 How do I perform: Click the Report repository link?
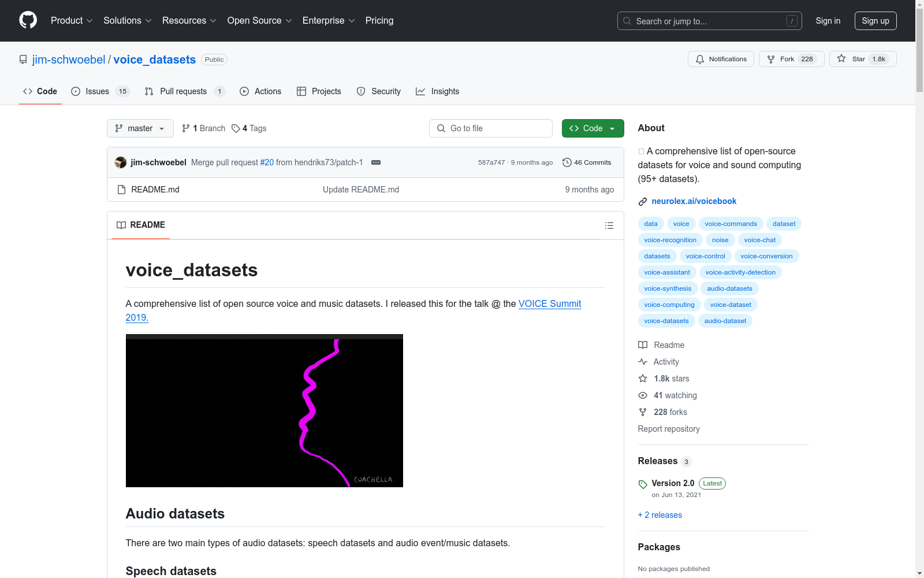[669, 429]
